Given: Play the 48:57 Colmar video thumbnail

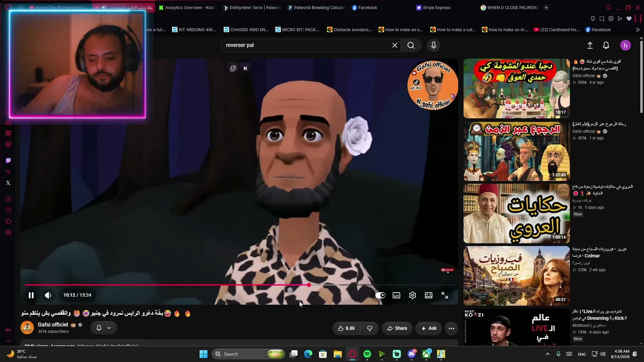Looking at the screenshot, I should [516, 276].
